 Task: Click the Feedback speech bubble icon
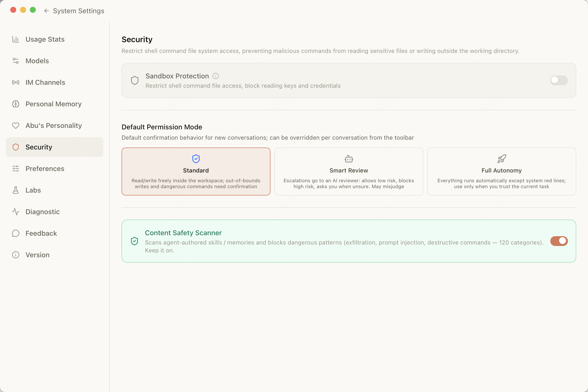(x=15, y=233)
